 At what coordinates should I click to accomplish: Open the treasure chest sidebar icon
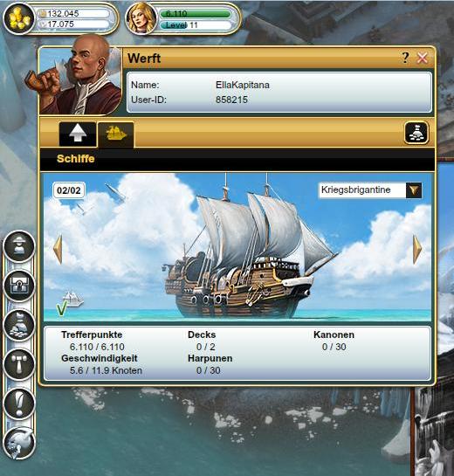(x=19, y=286)
